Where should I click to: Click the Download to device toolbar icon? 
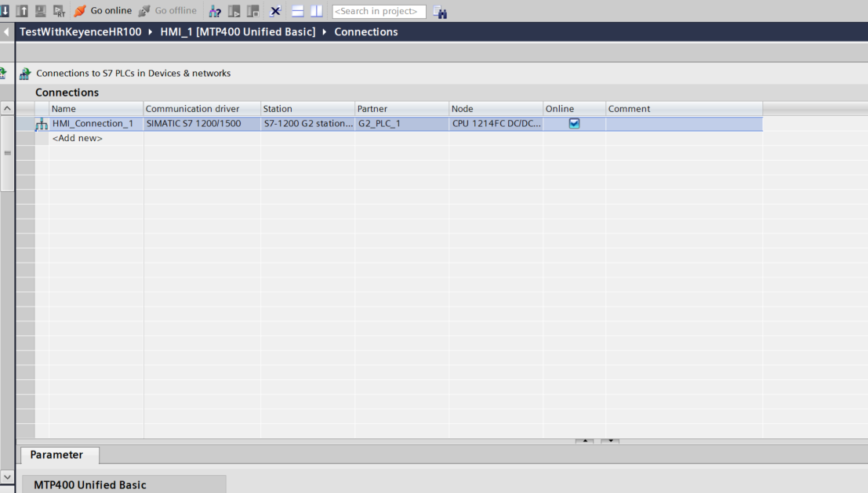coord(5,10)
